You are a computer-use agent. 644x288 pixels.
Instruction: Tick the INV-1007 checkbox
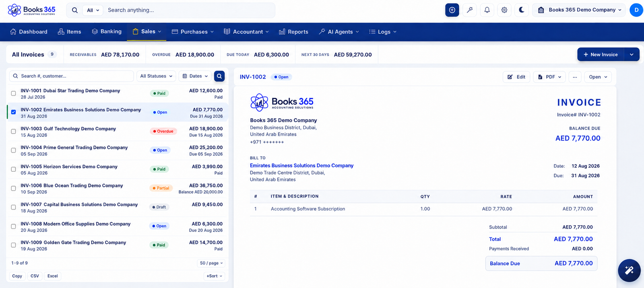[13, 207]
